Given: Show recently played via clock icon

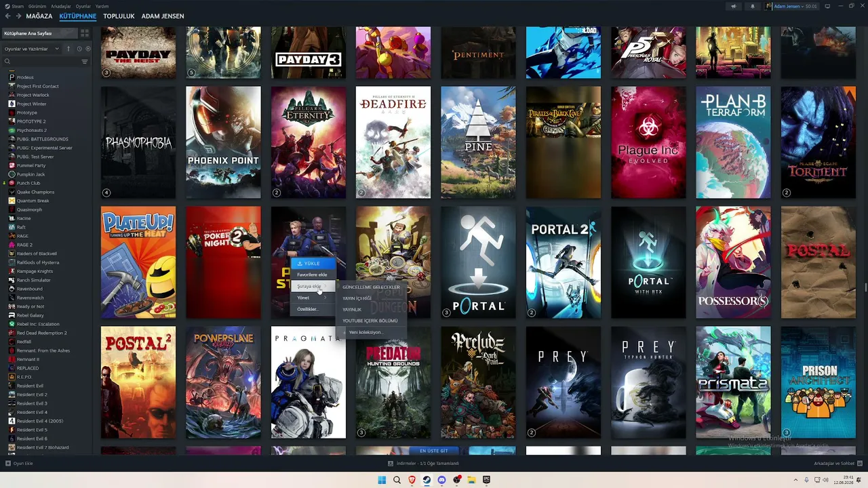Looking at the screenshot, I should (79, 49).
